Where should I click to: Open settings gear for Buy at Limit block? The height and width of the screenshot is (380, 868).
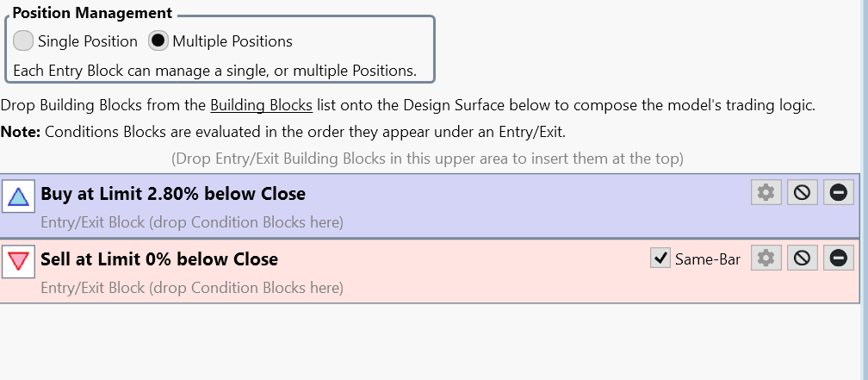tap(766, 193)
